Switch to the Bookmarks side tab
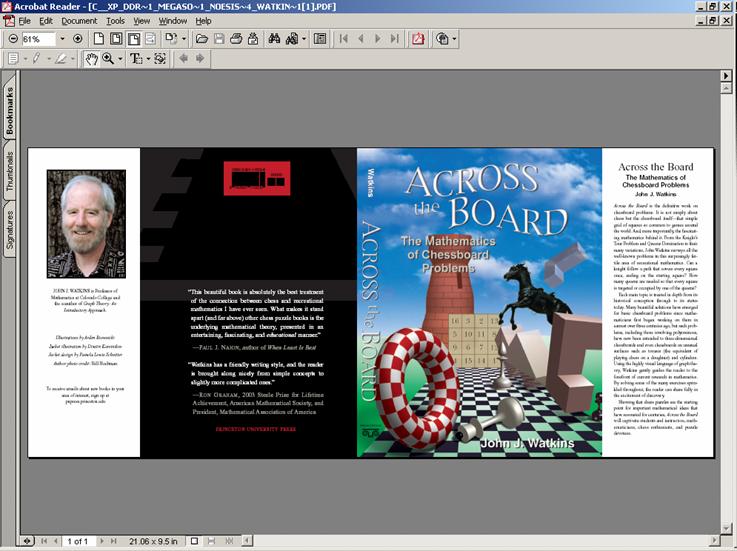 point(10,111)
